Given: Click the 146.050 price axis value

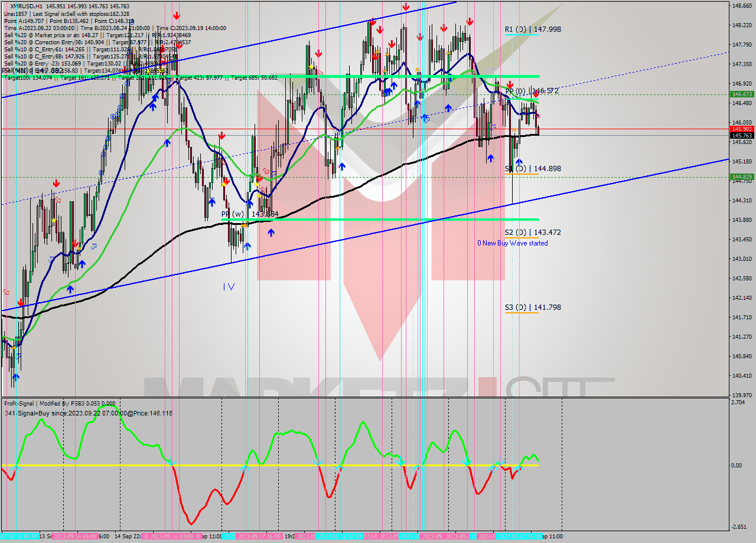Looking at the screenshot, I should pos(742,123).
